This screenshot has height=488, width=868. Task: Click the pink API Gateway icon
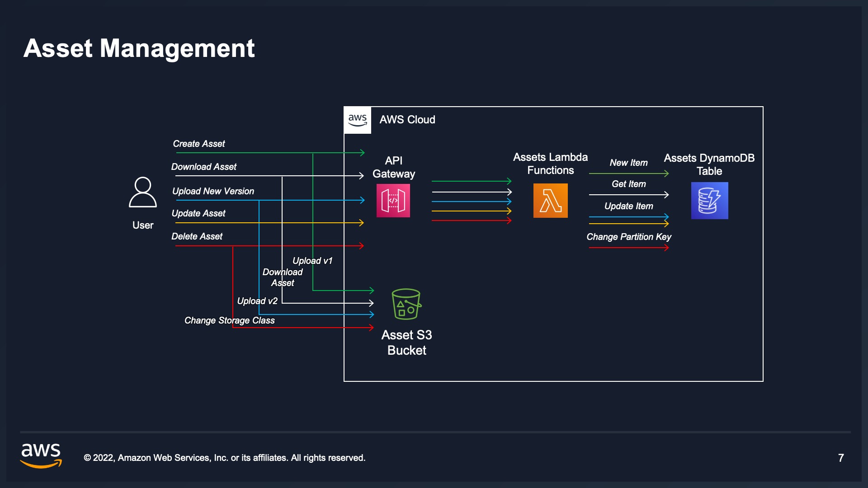coord(393,201)
